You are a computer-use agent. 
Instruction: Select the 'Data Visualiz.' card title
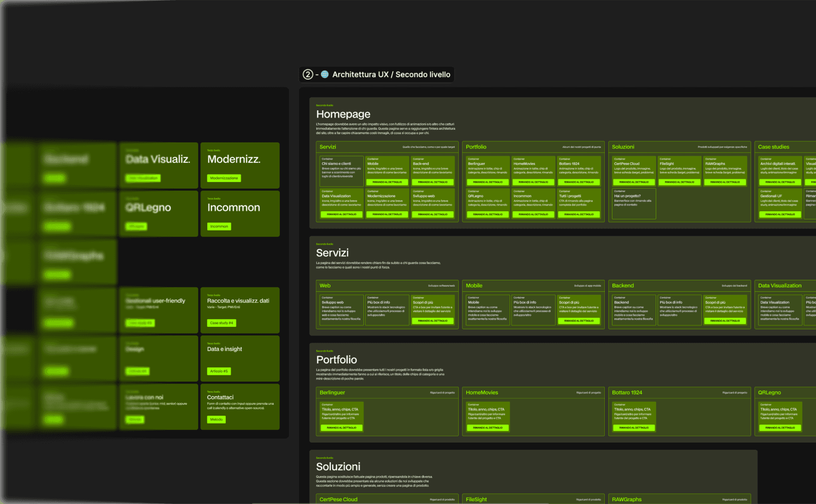[158, 159]
